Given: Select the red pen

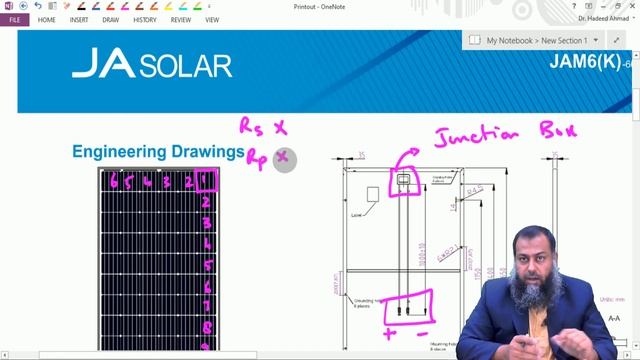Looking at the screenshot, I should click(111, 6).
